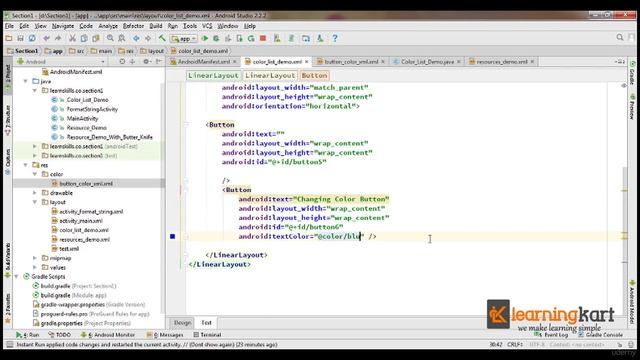Click the blue color swatch in the gutter
This screenshot has width=640, height=360.
click(x=173, y=236)
